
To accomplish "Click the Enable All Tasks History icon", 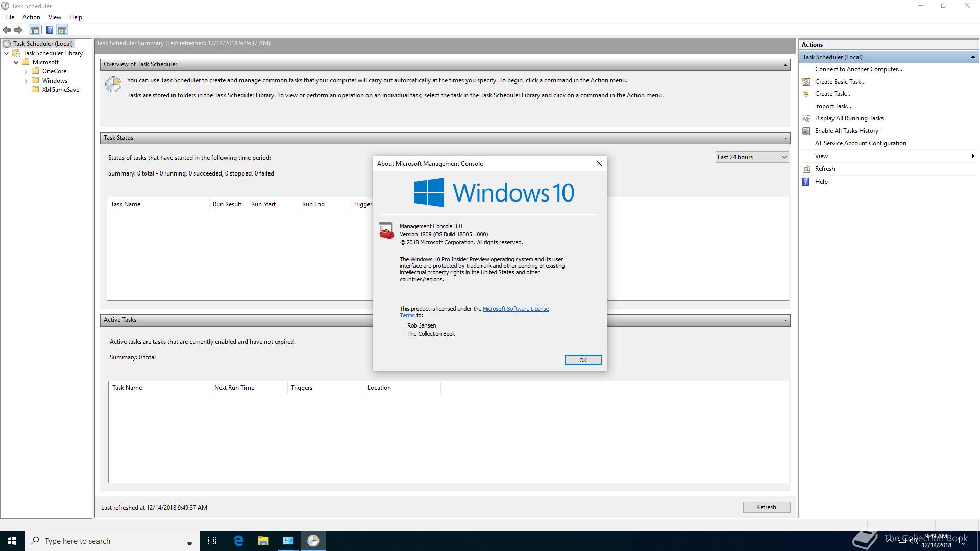I will point(806,131).
